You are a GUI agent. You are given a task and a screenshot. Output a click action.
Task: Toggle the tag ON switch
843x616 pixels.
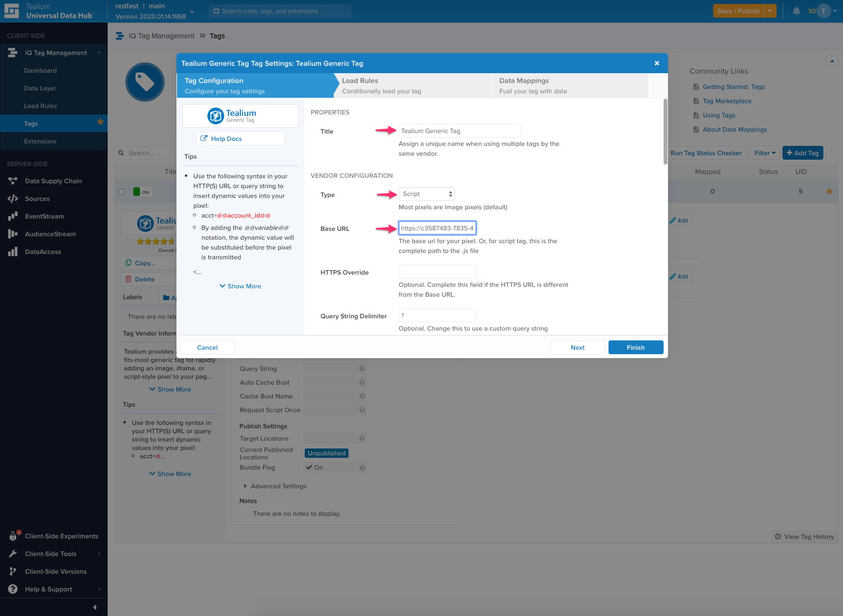point(142,192)
